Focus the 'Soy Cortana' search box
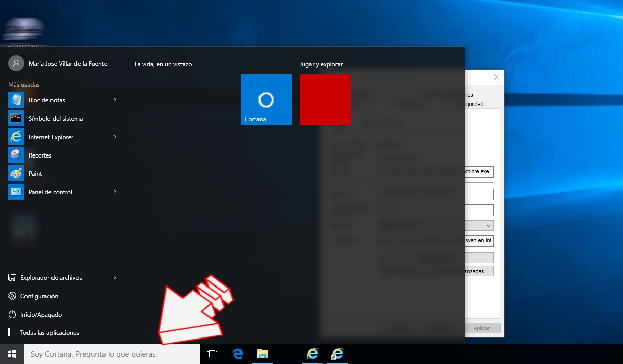 112,354
